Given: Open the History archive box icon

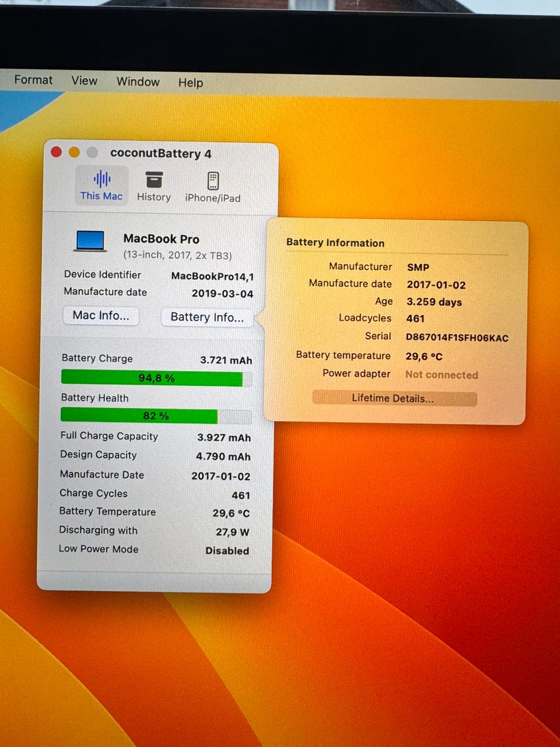Looking at the screenshot, I should 154,180.
